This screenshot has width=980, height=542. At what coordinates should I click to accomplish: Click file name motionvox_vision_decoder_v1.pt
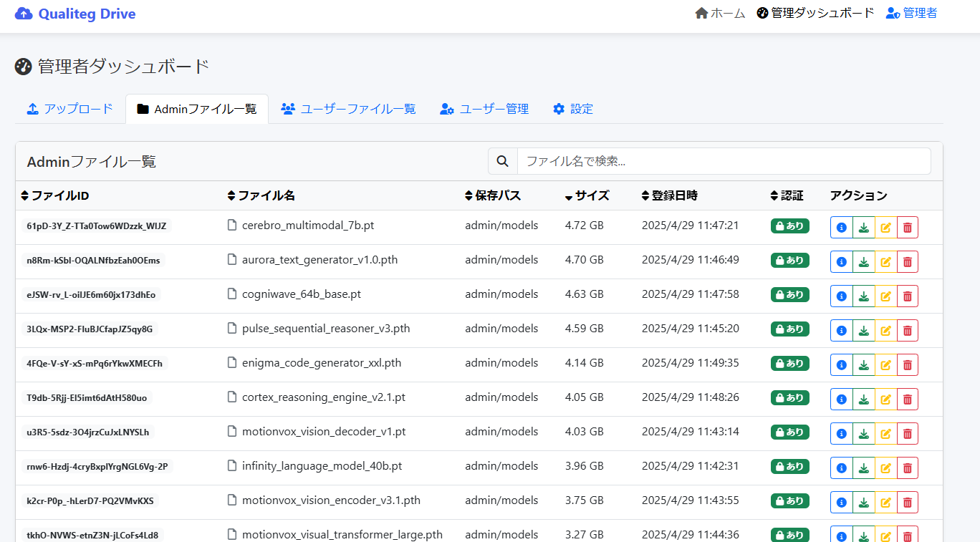(x=324, y=432)
